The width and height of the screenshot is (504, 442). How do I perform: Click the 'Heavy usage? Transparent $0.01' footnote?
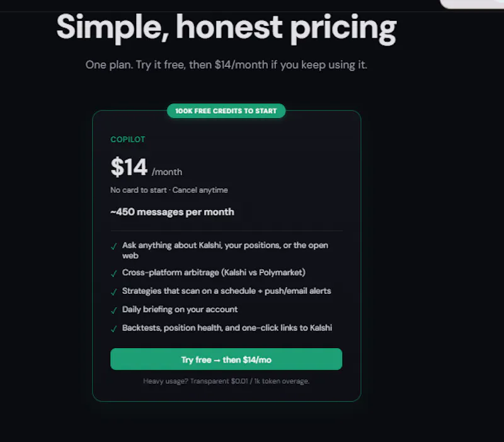[226, 381]
